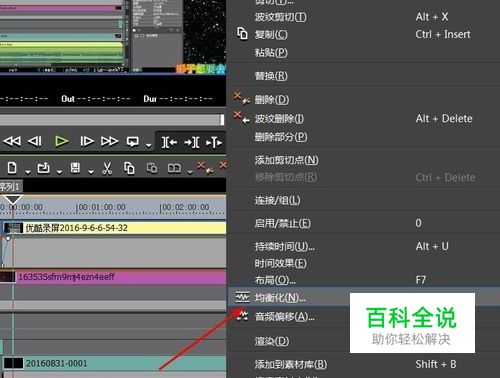Screen dimensions: 500x378
Task: Click the red X icon beside 删除(D)
Action: click(242, 98)
